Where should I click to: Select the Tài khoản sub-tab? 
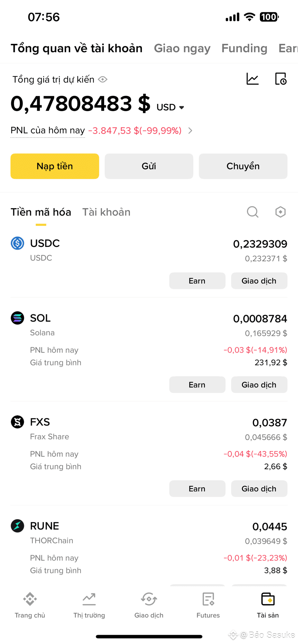click(x=106, y=212)
